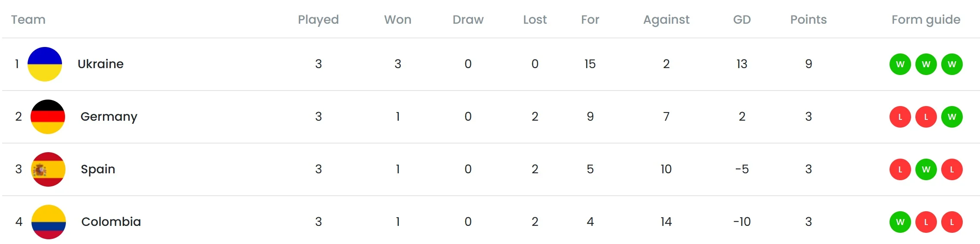Click Germany's green W form badge

(x=952, y=117)
